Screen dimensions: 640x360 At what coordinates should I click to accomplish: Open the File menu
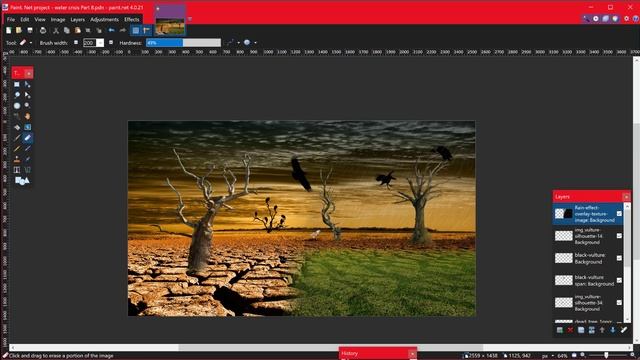coord(11,20)
